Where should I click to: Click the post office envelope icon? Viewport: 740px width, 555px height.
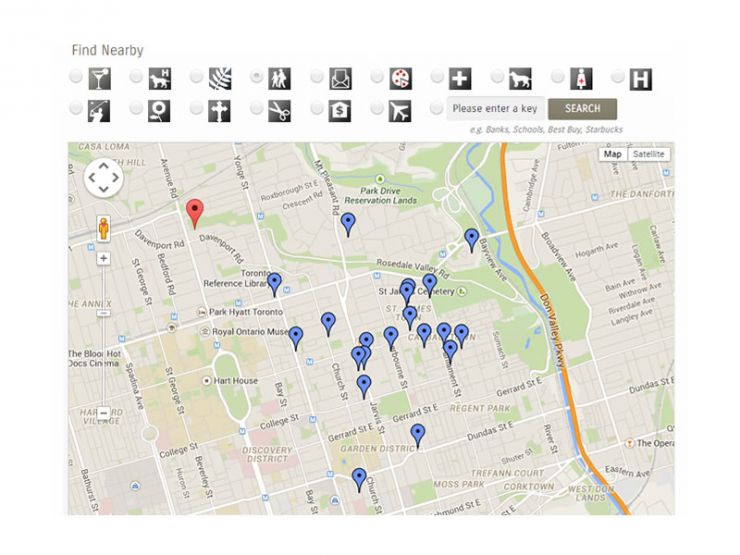(x=340, y=78)
